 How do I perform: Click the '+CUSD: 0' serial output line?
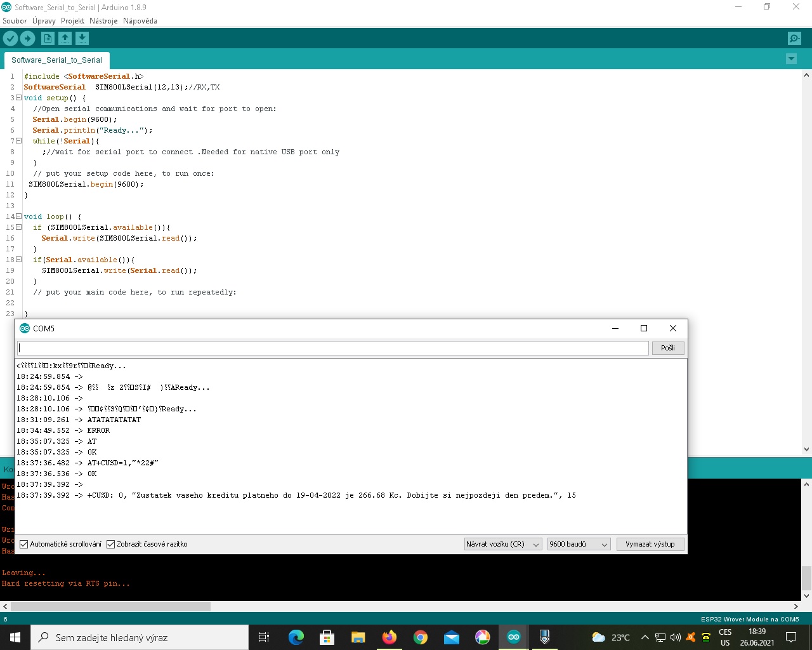pyautogui.click(x=296, y=495)
